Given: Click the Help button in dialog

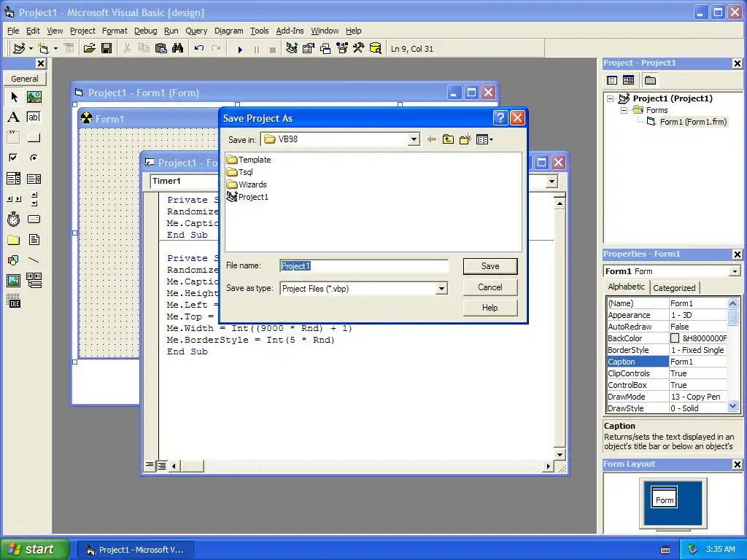Looking at the screenshot, I should tap(490, 308).
